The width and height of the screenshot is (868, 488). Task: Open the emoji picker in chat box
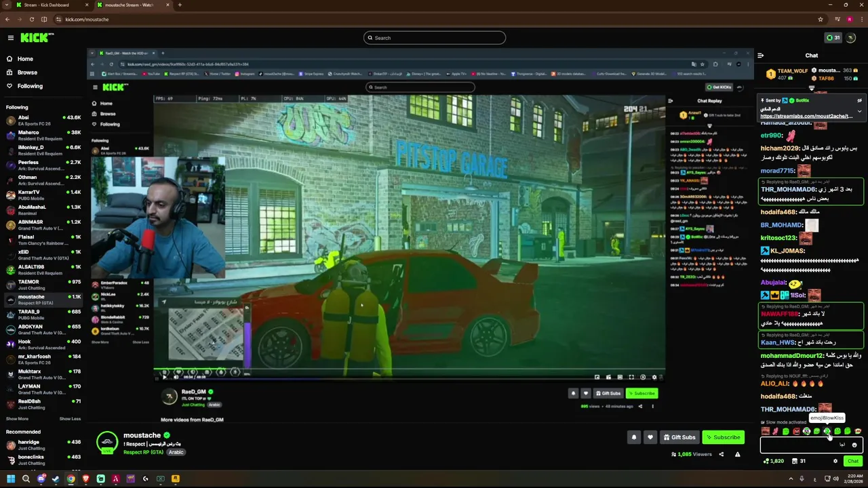[x=854, y=445]
